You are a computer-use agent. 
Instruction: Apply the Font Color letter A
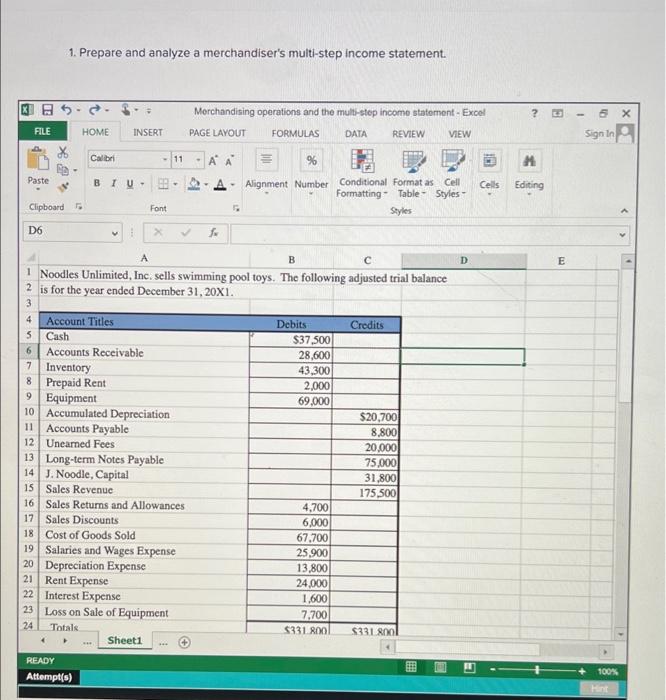tap(220, 184)
